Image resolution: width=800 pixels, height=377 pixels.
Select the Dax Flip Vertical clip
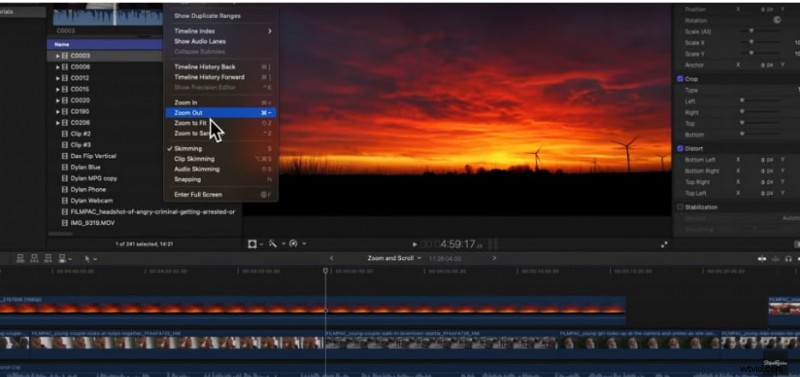click(x=93, y=156)
